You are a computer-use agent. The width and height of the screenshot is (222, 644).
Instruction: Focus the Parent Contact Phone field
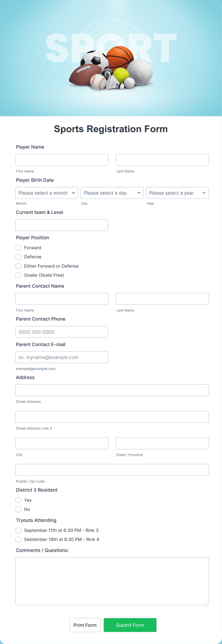coord(62,332)
